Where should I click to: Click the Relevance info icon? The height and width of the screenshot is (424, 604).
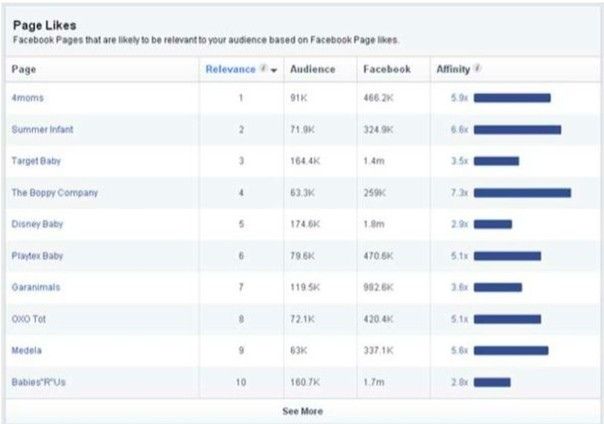pyautogui.click(x=263, y=69)
